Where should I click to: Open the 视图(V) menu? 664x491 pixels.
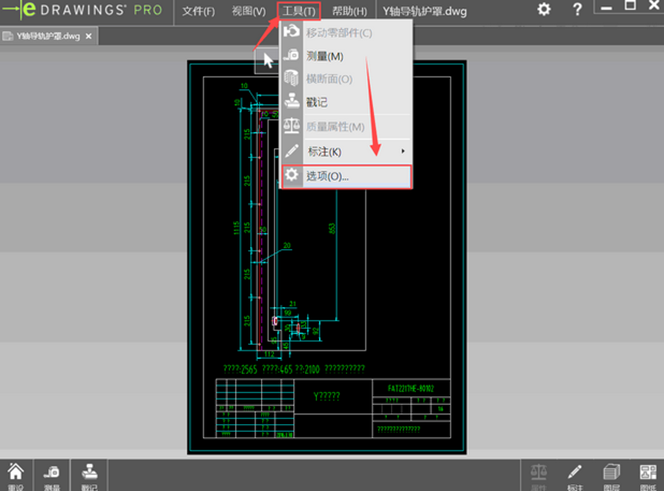pyautogui.click(x=248, y=11)
